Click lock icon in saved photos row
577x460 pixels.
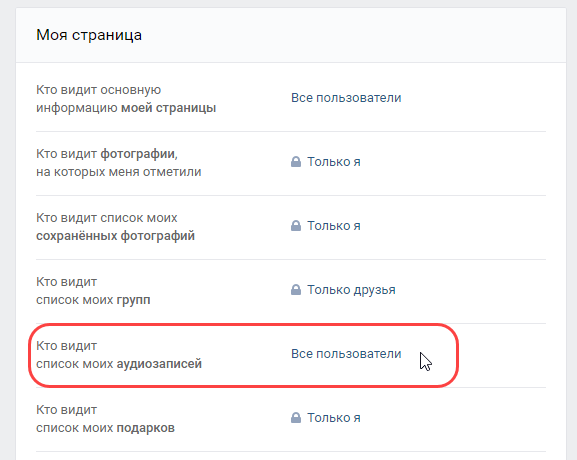(296, 226)
